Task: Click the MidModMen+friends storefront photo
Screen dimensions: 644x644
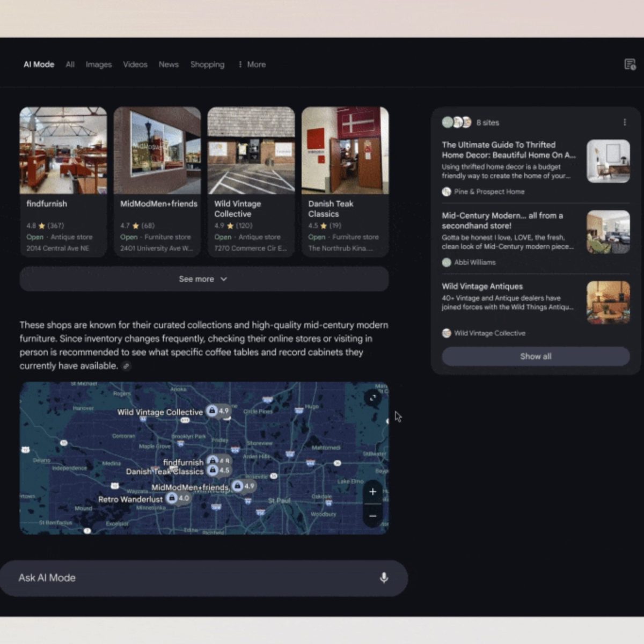Action: point(157,150)
